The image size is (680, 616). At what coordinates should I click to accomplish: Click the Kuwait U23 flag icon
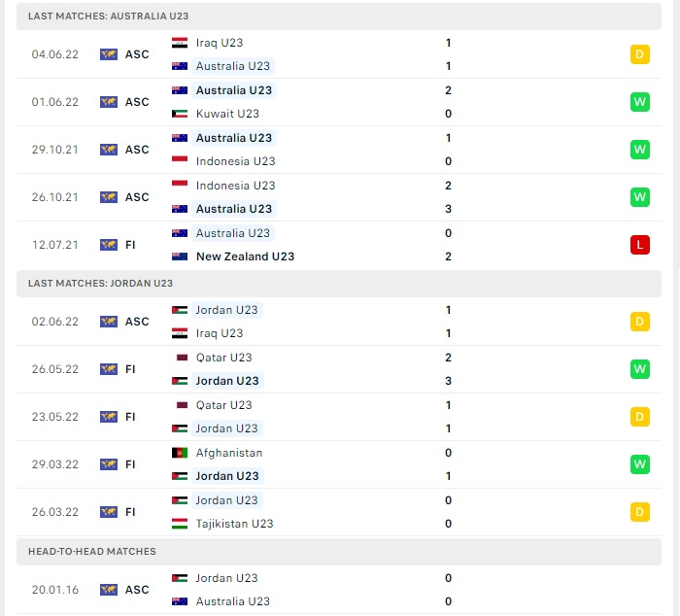coord(180,114)
